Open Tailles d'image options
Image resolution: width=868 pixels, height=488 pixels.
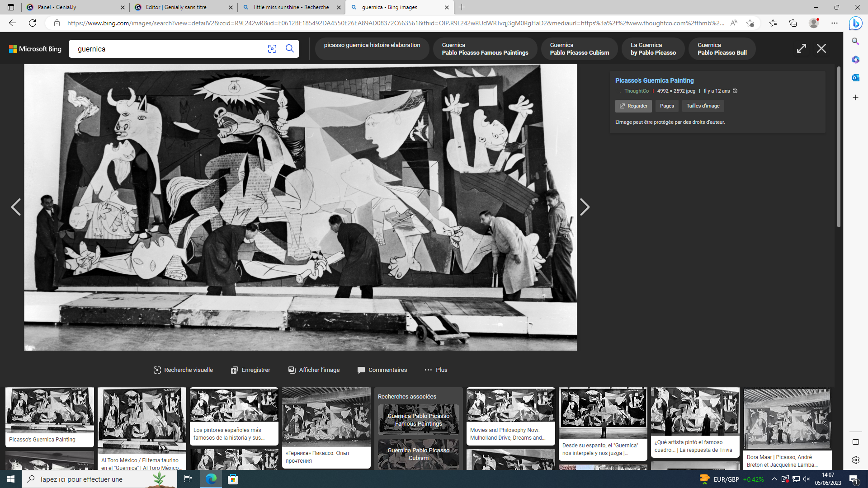(703, 106)
